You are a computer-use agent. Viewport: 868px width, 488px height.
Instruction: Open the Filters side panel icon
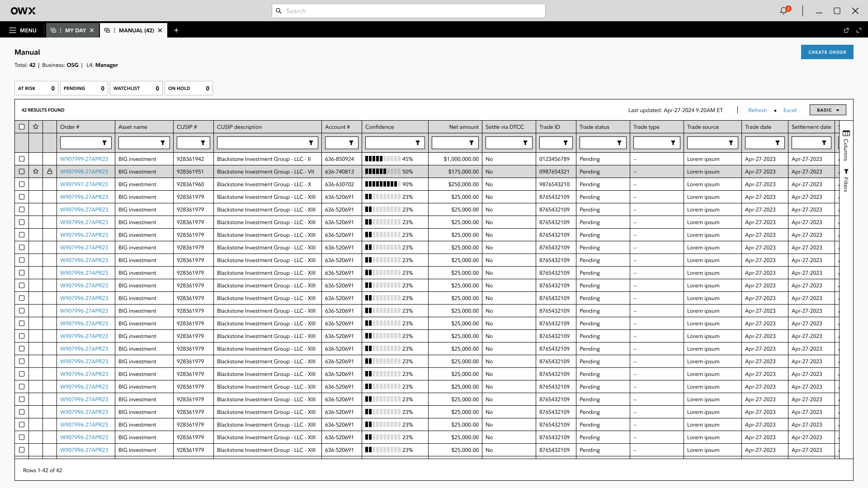(846, 172)
